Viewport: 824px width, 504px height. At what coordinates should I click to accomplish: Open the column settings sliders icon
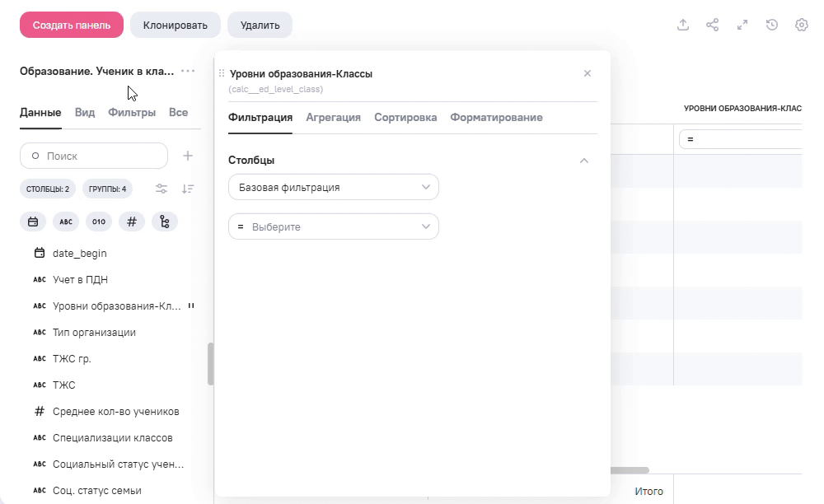click(162, 189)
